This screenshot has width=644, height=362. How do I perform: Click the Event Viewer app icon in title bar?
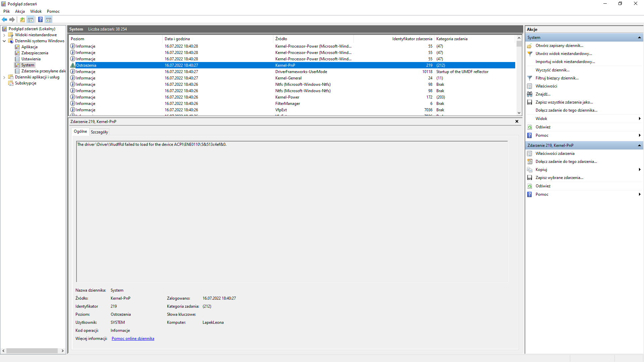(x=4, y=4)
